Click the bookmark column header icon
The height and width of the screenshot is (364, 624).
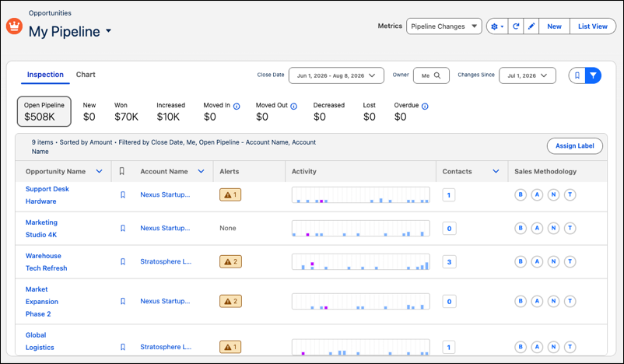(x=122, y=171)
